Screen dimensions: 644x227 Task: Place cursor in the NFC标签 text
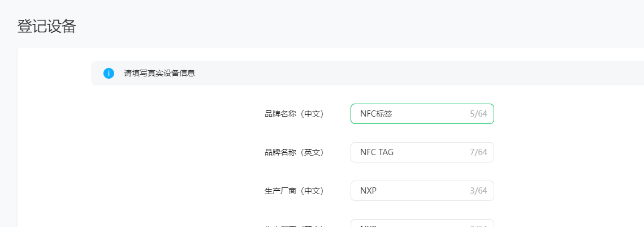(376, 114)
